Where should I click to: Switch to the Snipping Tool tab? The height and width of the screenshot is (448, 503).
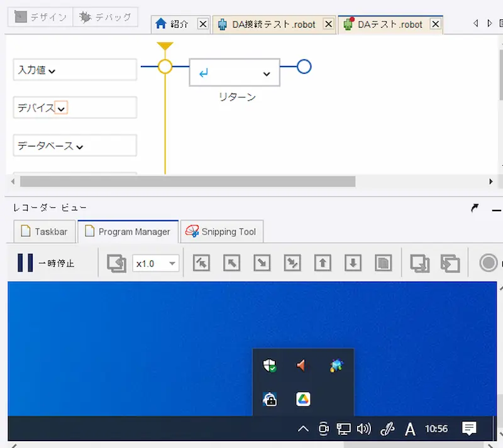(222, 231)
